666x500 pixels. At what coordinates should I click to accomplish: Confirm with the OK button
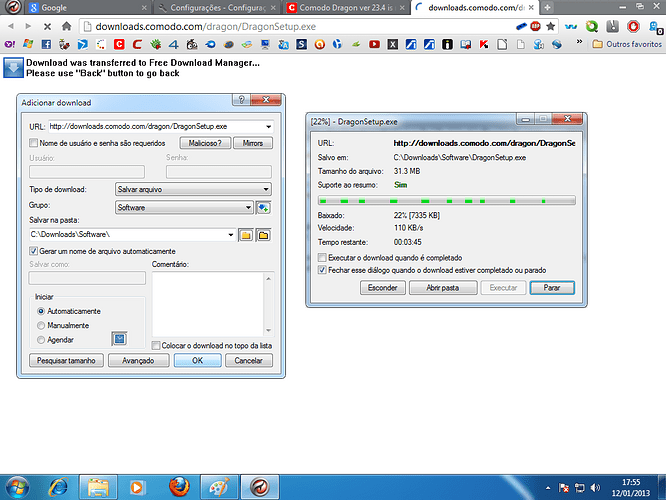198,361
